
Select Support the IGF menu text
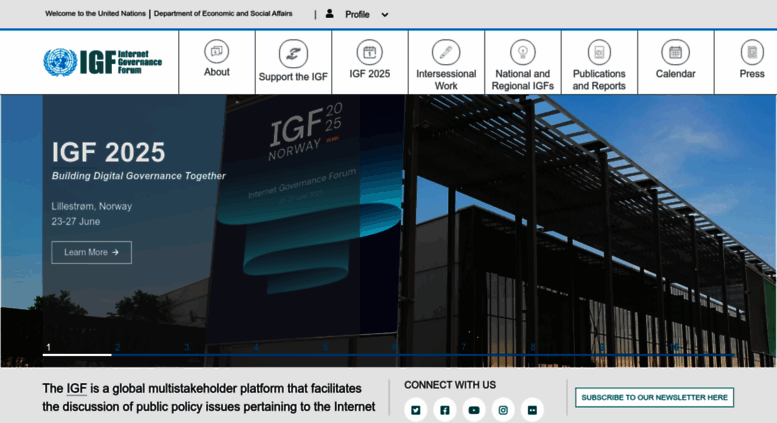coord(293,77)
